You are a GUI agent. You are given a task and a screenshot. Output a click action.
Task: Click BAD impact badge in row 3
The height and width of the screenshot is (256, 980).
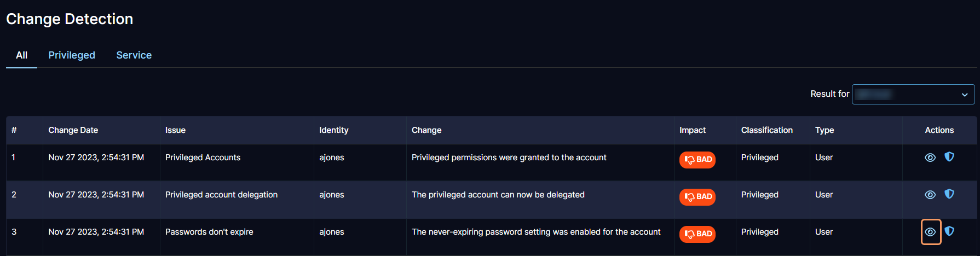click(697, 234)
